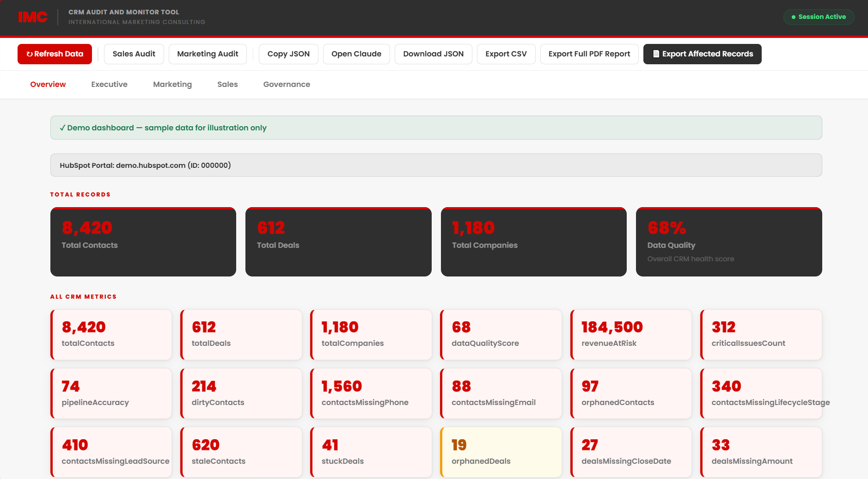Image resolution: width=868 pixels, height=479 pixels.
Task: Open the Sales Audit
Action: [134, 54]
